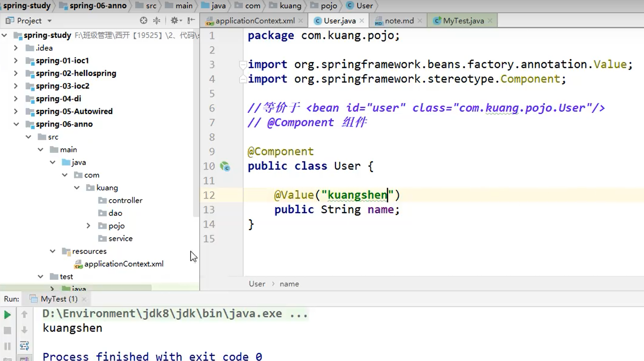Click the Project view window icon
This screenshot has height=361, width=644.
pos(10,20)
